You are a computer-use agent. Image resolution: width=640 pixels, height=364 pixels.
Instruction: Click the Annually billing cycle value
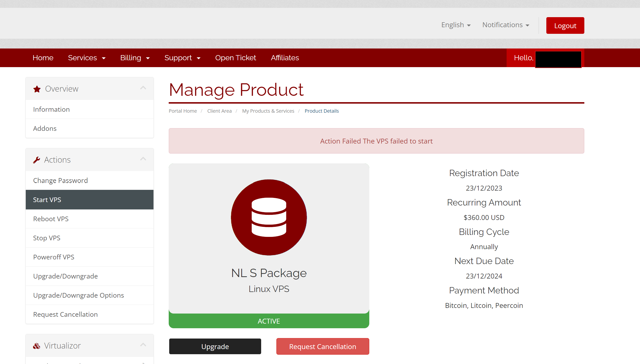coord(484,247)
